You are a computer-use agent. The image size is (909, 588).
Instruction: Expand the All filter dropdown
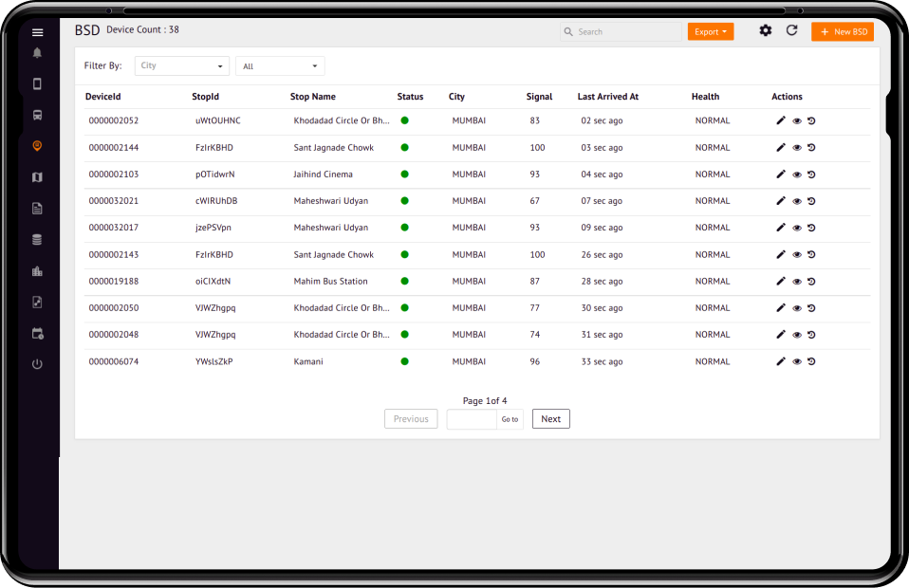pyautogui.click(x=280, y=66)
